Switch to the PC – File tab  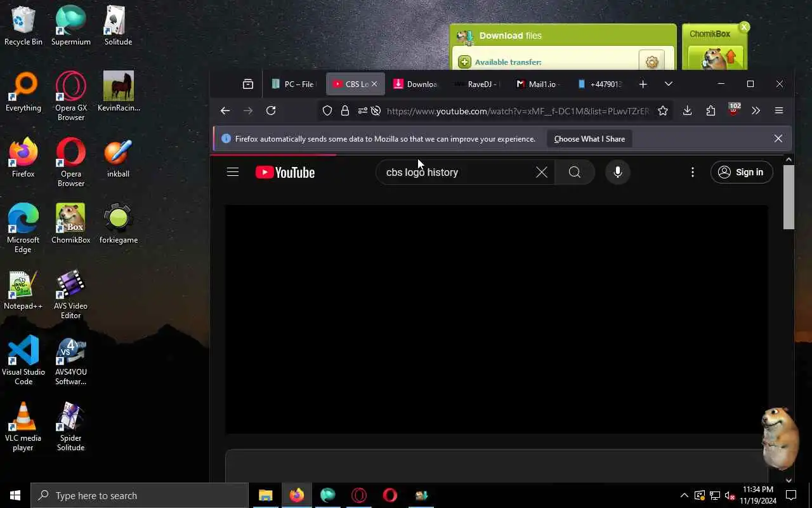[x=293, y=84]
